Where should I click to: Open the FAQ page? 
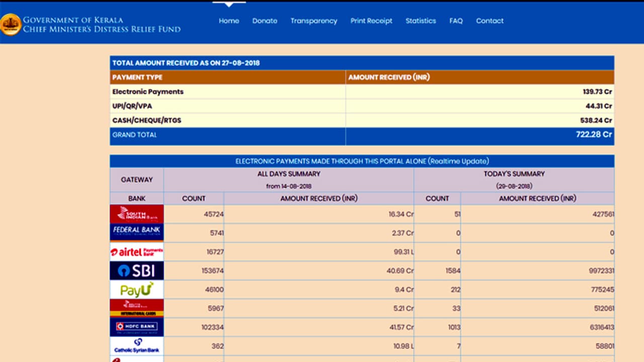tap(456, 21)
